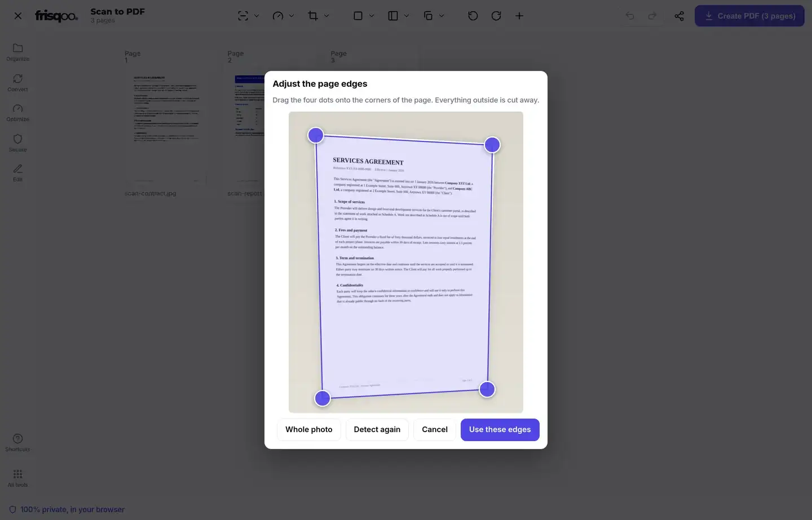Open the Organize sidebar tool
The image size is (812, 520).
[x=17, y=52]
